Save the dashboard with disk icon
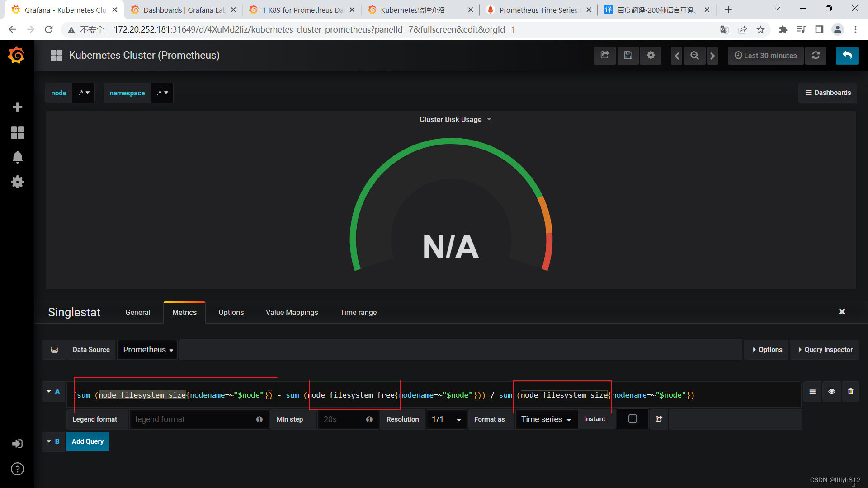868x488 pixels. point(628,56)
